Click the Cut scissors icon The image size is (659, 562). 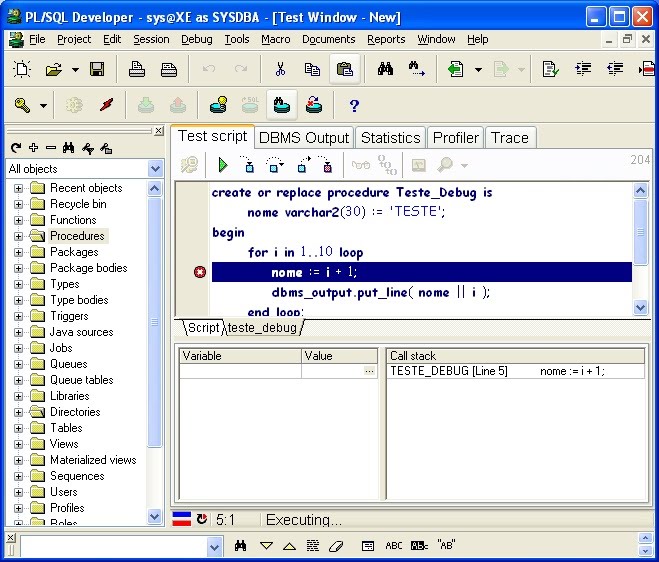point(280,69)
